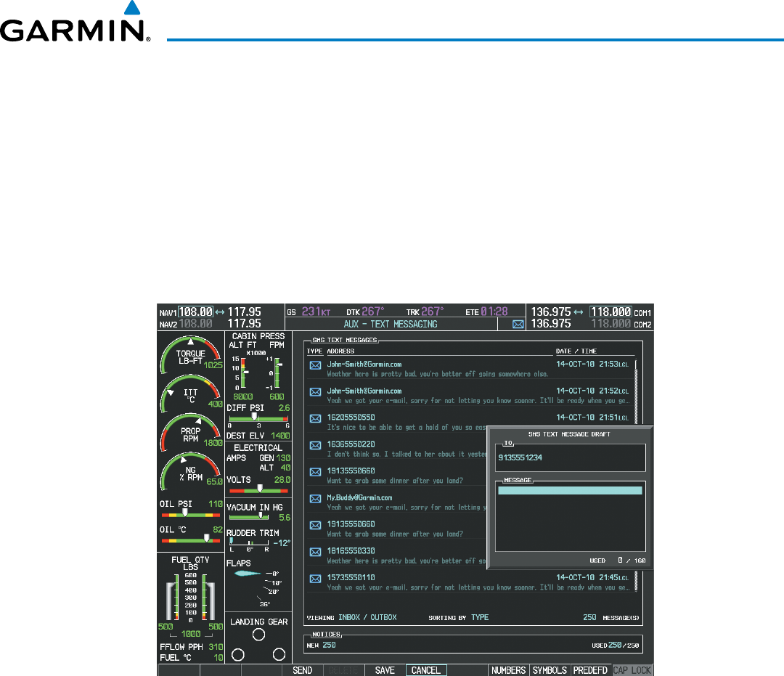
Task: Click the NAV1 frequency transfer arrow
Action: pyautogui.click(x=220, y=312)
